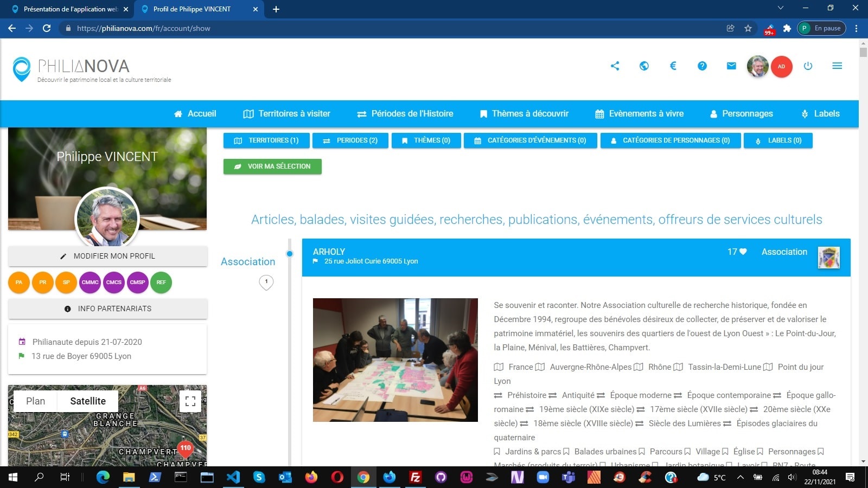Switch map to Plan view
Screen dimensions: 868x488
coord(35,401)
